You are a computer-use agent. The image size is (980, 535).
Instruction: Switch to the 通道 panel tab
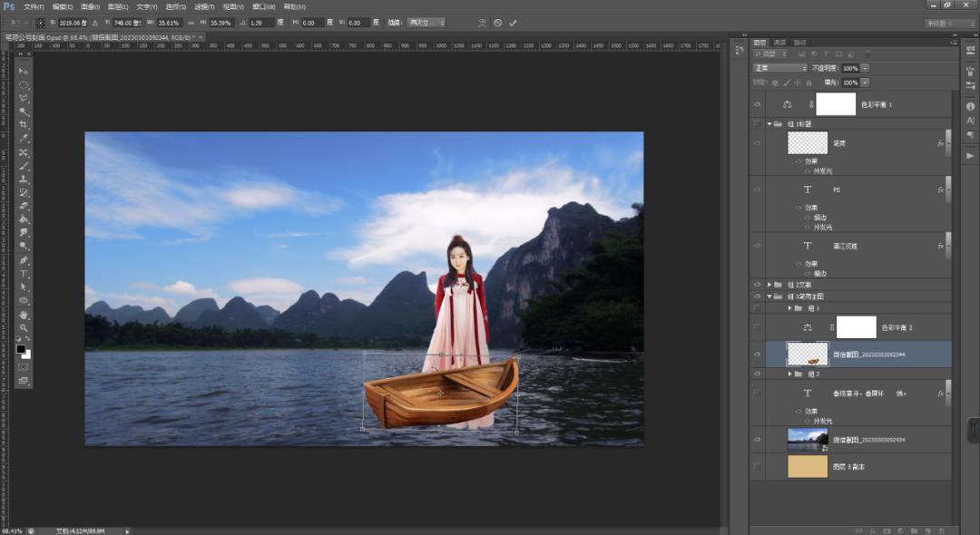coord(779,42)
